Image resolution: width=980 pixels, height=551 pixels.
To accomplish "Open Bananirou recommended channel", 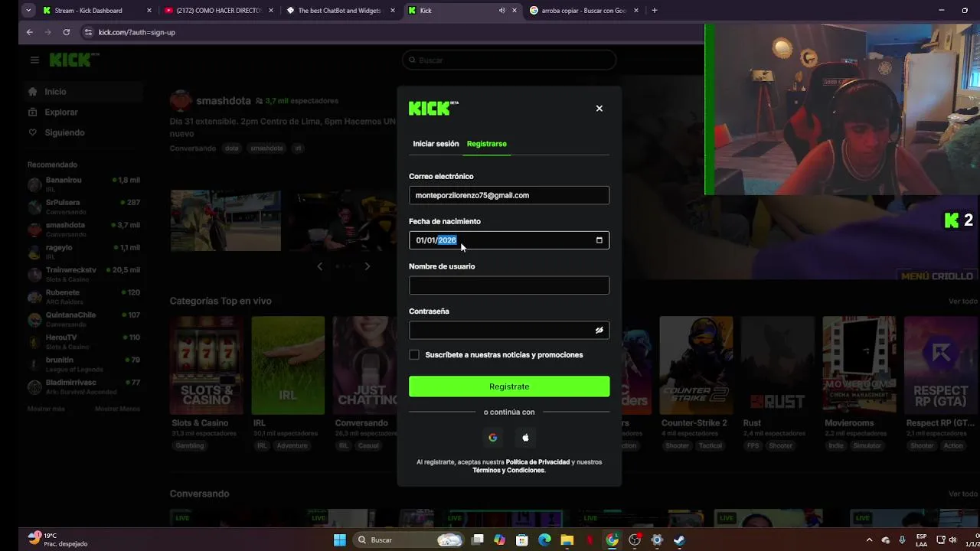I will [83, 184].
